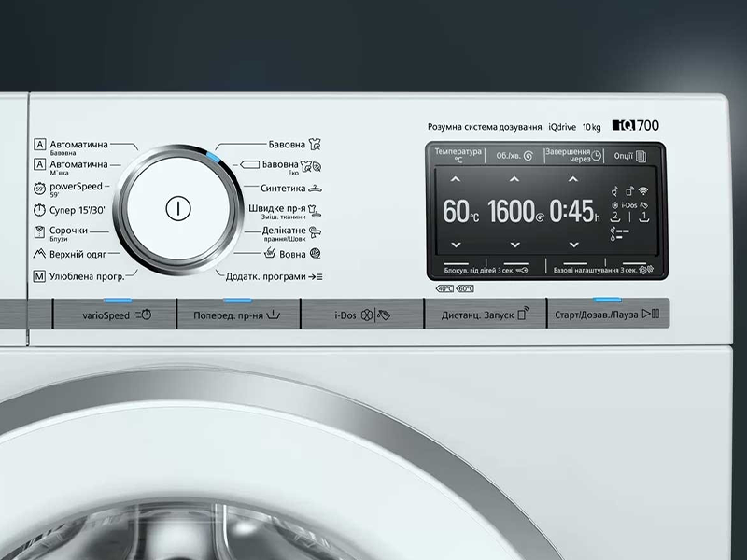Tap the 10 kg capacity label

[x=592, y=127]
